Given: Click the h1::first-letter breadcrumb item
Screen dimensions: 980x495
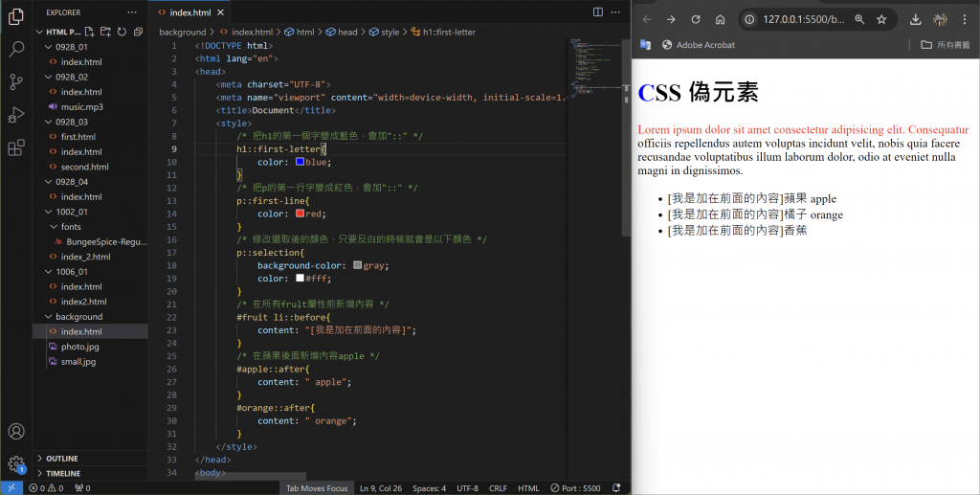Looking at the screenshot, I should 443,32.
